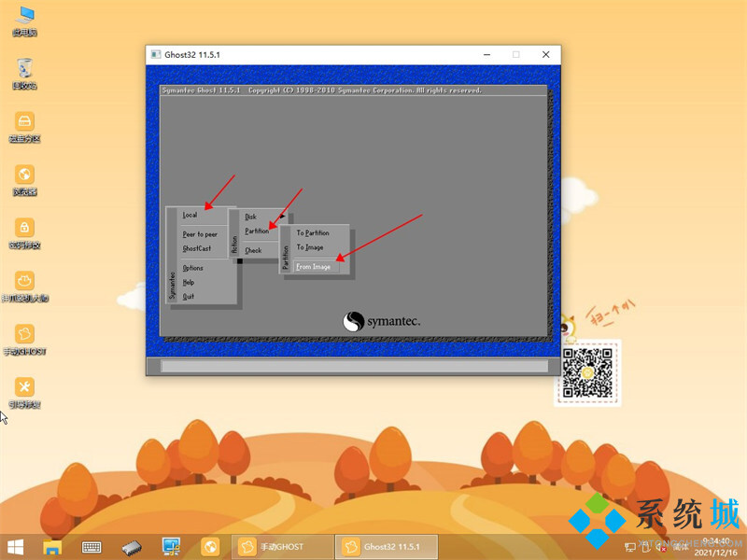This screenshot has height=560, width=747.
Task: Click the memory chip taskbar icon
Action: click(132, 548)
